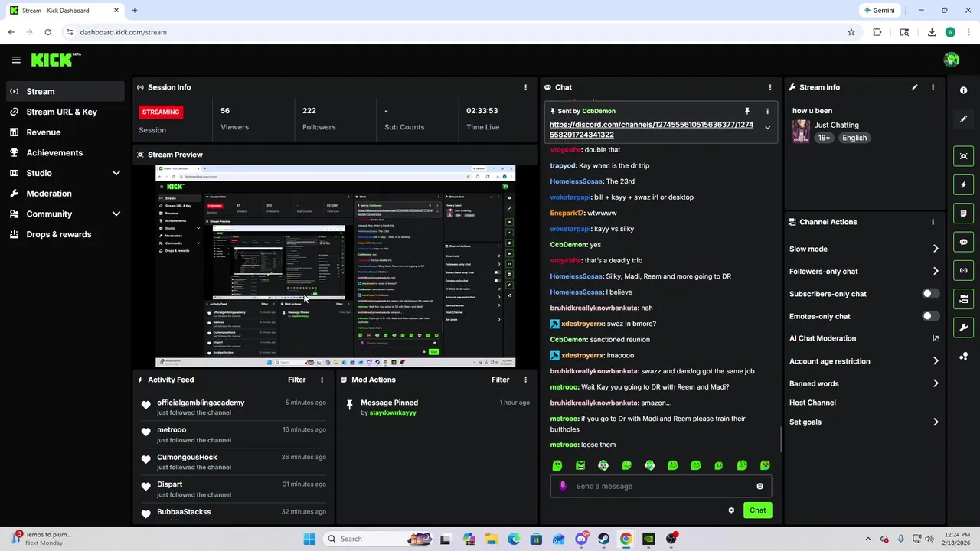Viewport: 980px width, 551px height.
Task: Click the Just Chatting category thumbnail
Action: 801,131
